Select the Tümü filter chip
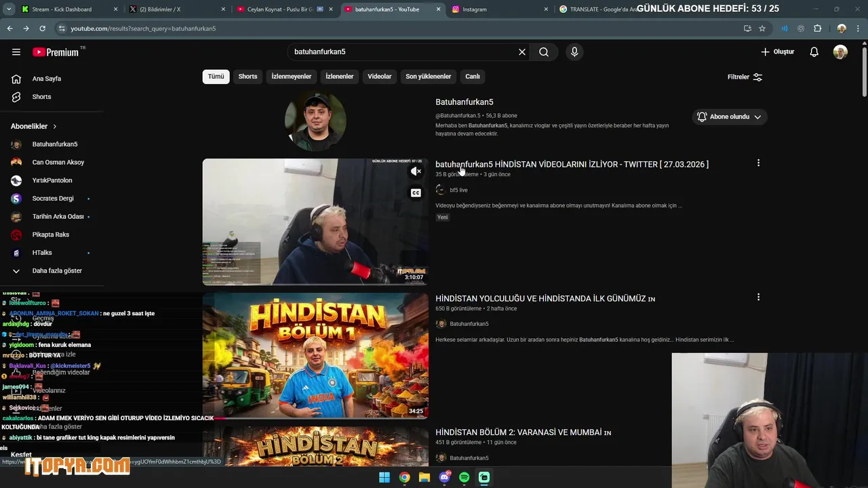Image resolution: width=868 pixels, height=488 pixels. click(x=216, y=77)
